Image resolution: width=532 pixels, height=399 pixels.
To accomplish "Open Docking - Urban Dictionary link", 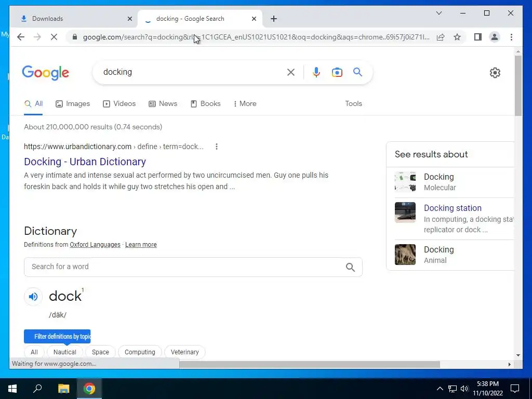I will click(85, 162).
